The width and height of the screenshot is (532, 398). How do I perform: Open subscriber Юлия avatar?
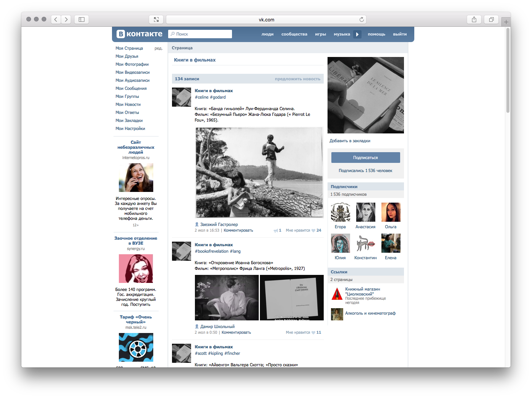click(x=340, y=243)
